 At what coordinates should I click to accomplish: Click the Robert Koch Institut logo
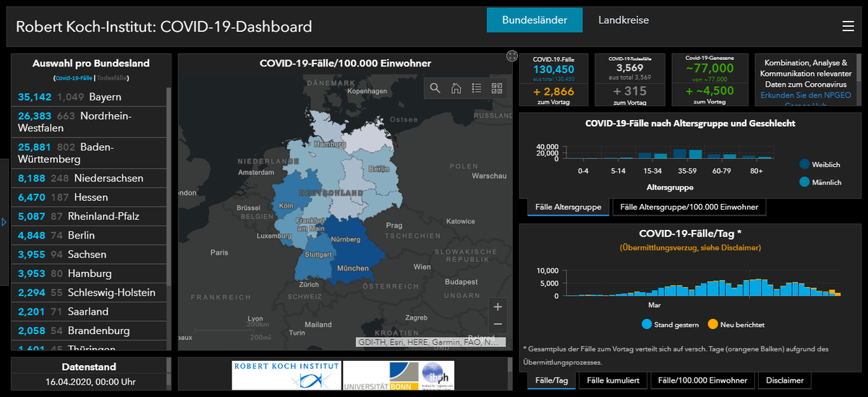tap(286, 376)
